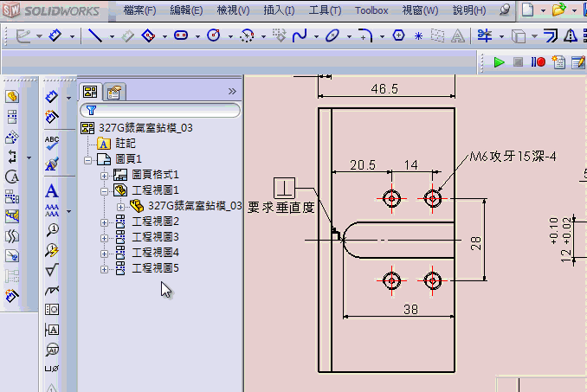Select the Spline sketch tool
This screenshot has height=392, width=587.
300,35
